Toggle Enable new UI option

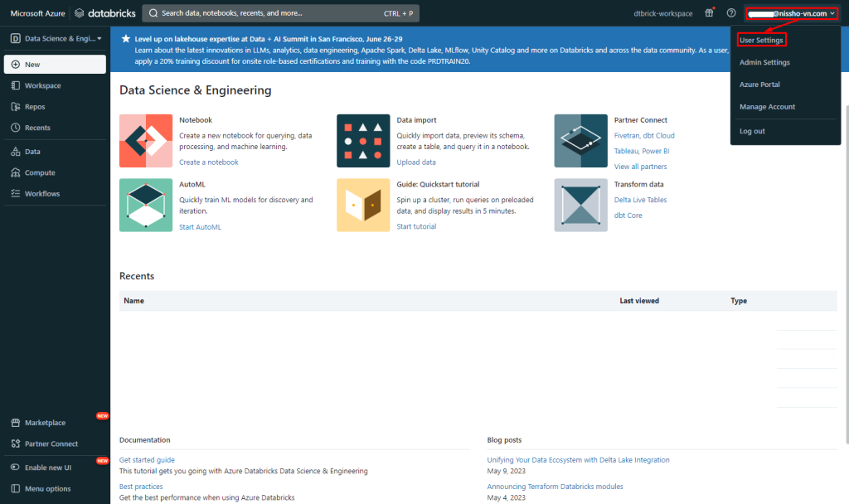[47, 468]
